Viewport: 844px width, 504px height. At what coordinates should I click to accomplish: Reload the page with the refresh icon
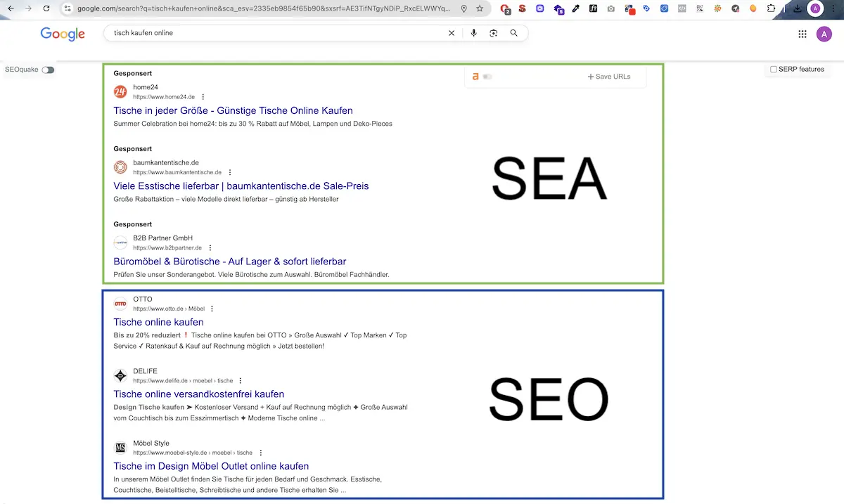(x=46, y=8)
